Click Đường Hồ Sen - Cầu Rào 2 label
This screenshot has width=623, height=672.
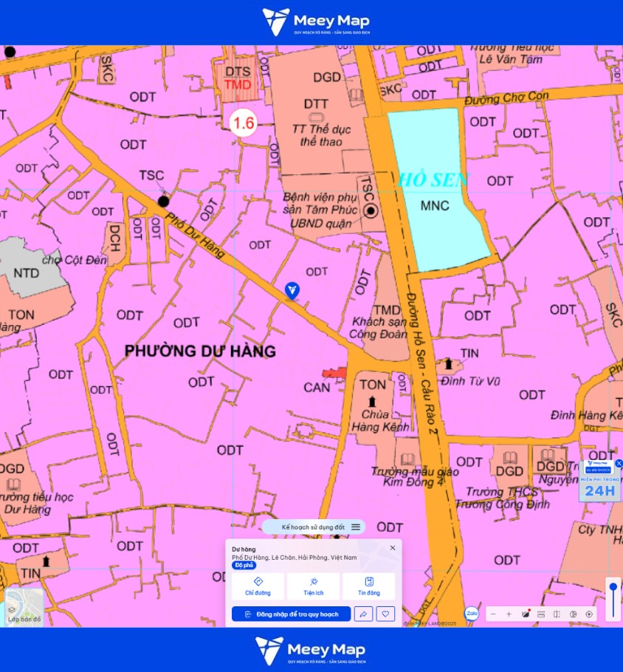(421, 363)
